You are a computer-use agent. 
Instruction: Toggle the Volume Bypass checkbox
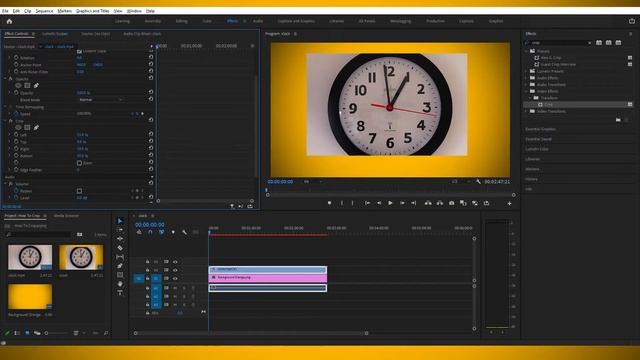coord(79,191)
